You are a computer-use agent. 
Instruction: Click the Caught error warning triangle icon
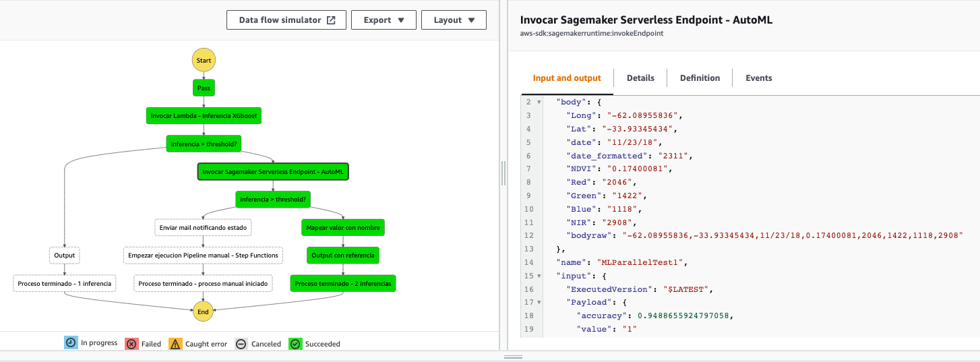[x=175, y=344]
